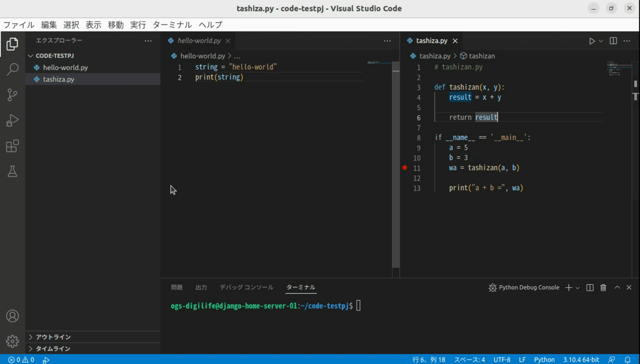Kill the terminal with trash icon

[x=603, y=287]
